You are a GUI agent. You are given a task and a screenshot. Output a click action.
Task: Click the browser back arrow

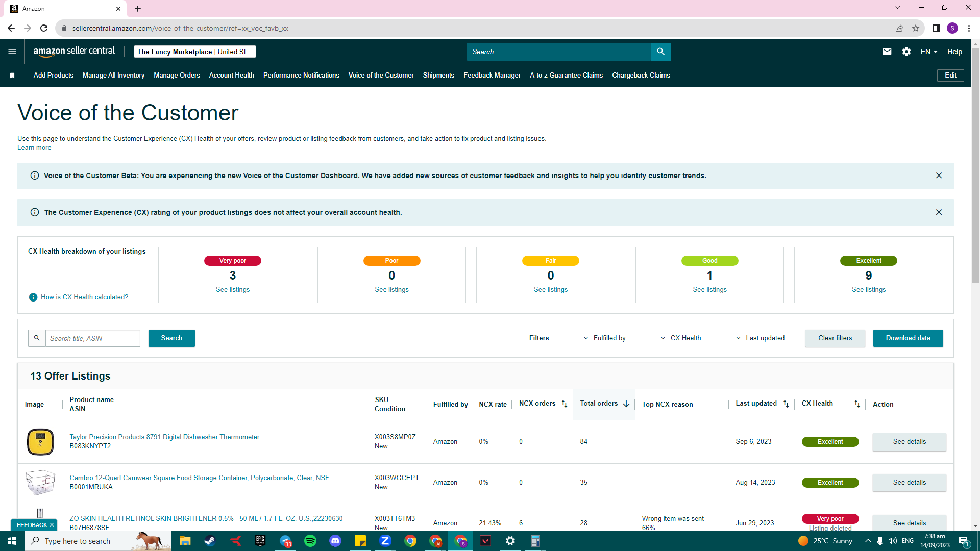[11, 28]
